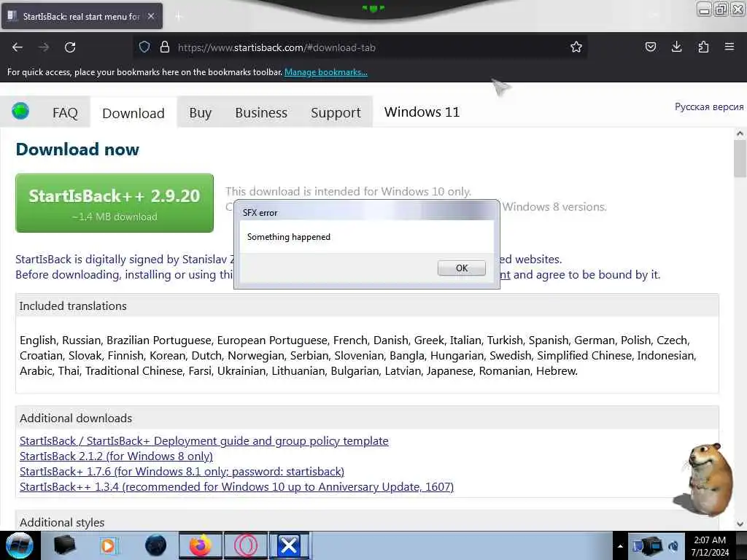Screen dimensions: 747x560
Task: Open the taskbar clock 2:07 AM
Action: [710, 546]
